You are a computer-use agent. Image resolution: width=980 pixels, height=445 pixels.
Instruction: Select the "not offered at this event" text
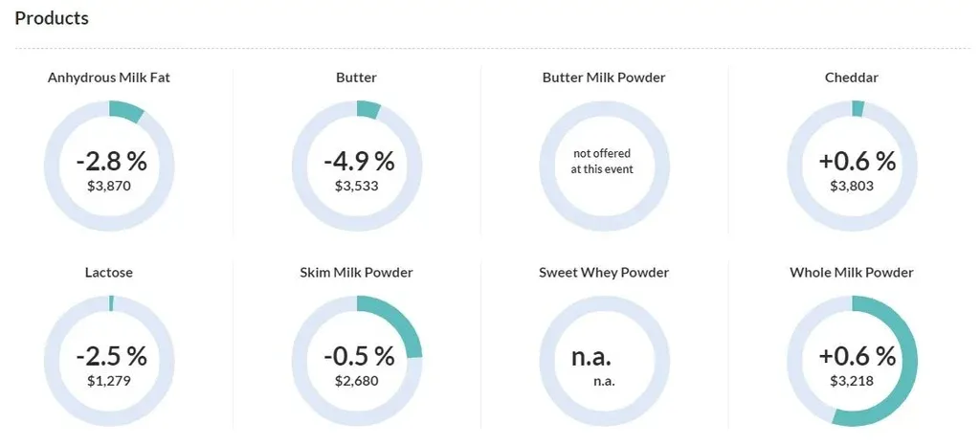602,161
